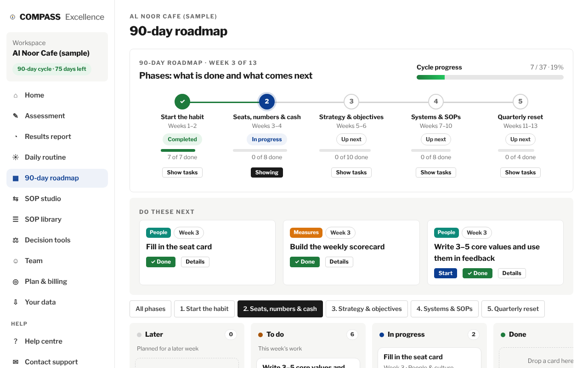
Task: Mark Build the weekly scorecard as done
Action: click(x=305, y=262)
